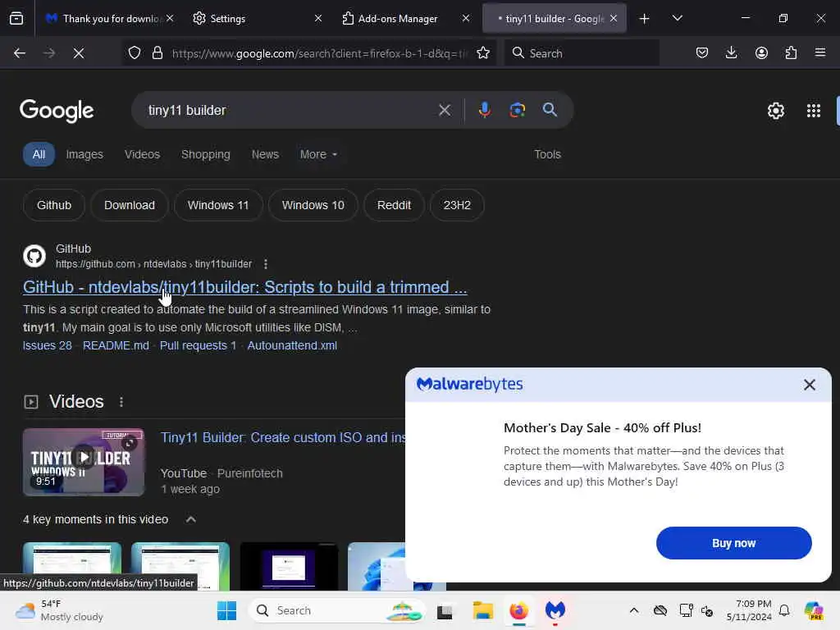This screenshot has height=630, width=840.
Task: List all tabs dropdown arrow
Action: [677, 18]
